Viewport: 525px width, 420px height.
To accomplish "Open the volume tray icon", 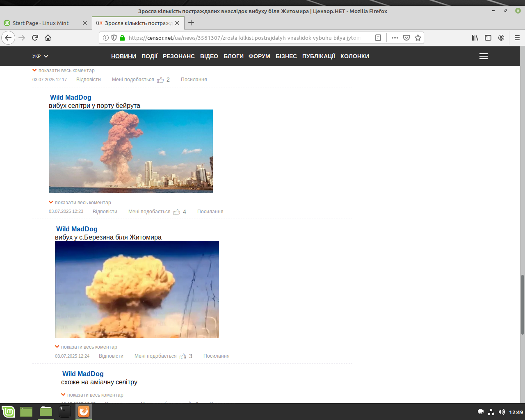I will tap(502, 412).
